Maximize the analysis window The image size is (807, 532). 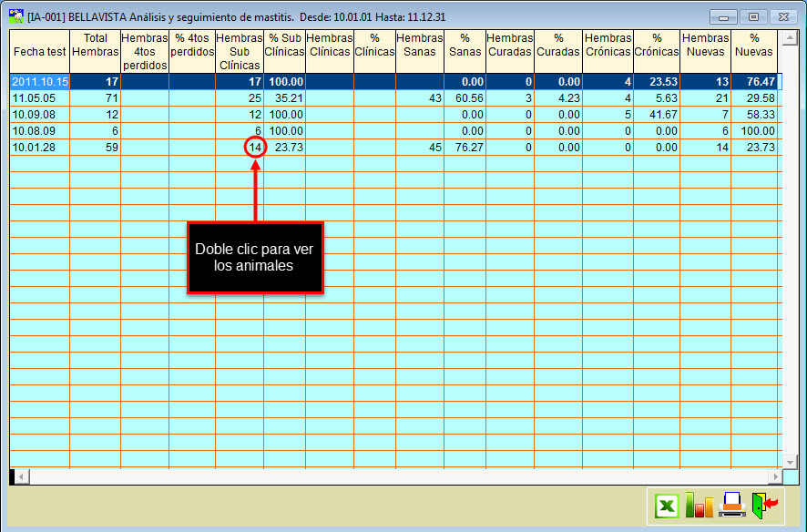click(x=753, y=16)
